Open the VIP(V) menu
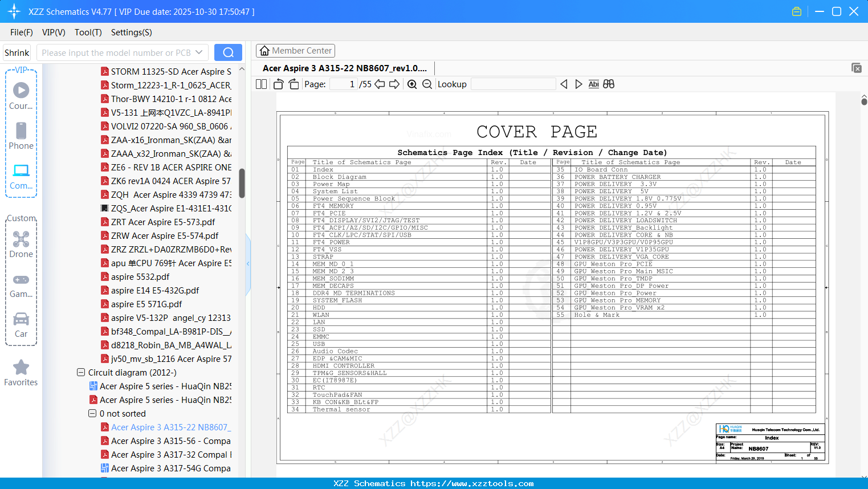Image resolution: width=868 pixels, height=489 pixels. point(54,32)
